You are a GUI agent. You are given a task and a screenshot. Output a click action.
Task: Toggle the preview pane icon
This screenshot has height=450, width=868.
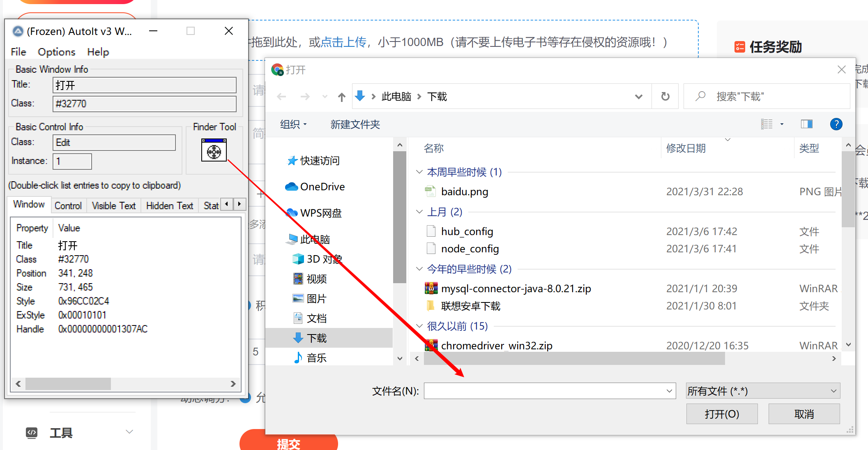[806, 124]
